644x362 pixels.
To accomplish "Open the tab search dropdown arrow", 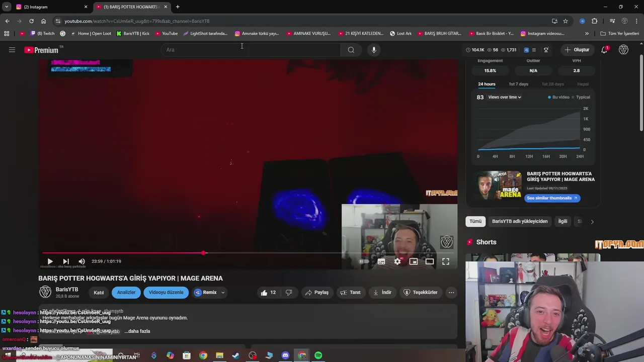I will point(7,7).
